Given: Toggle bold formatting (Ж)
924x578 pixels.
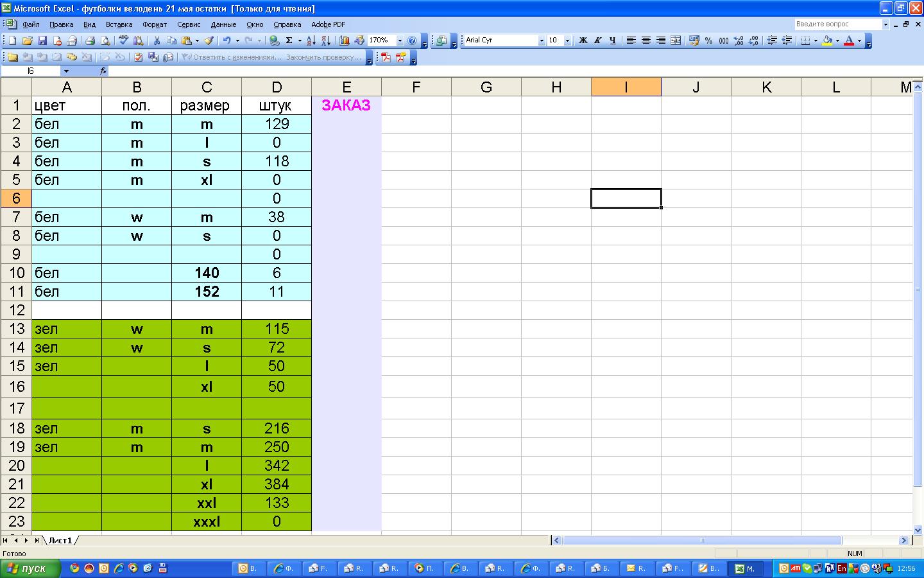Looking at the screenshot, I should point(583,40).
